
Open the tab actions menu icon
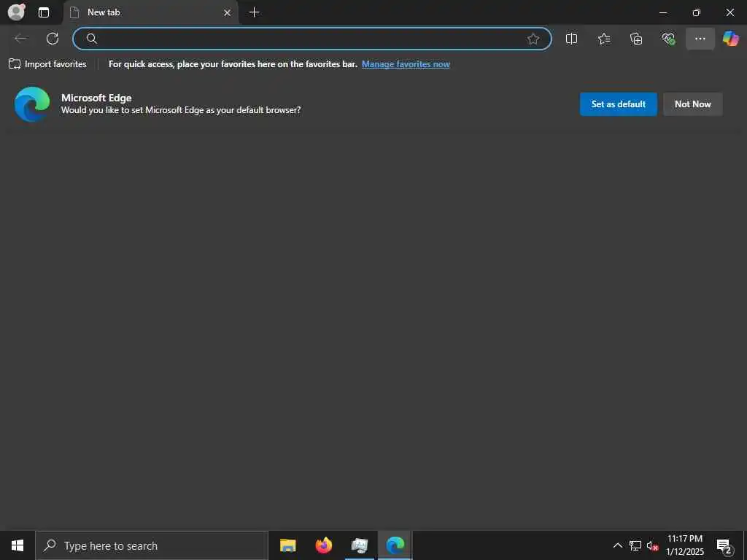point(43,12)
